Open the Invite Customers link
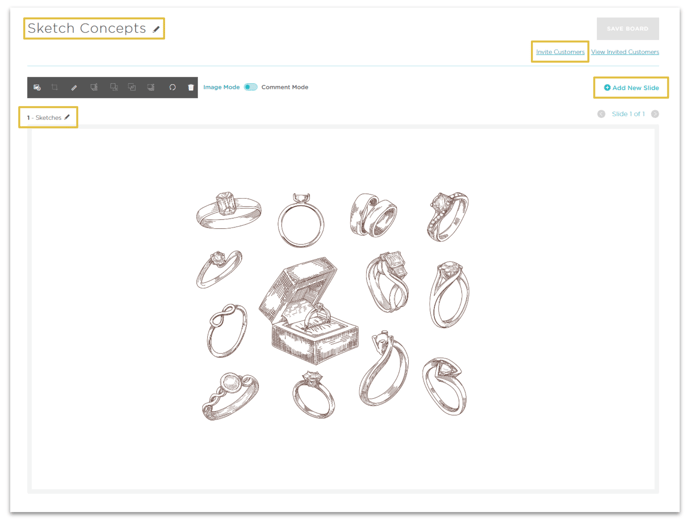 (560, 52)
